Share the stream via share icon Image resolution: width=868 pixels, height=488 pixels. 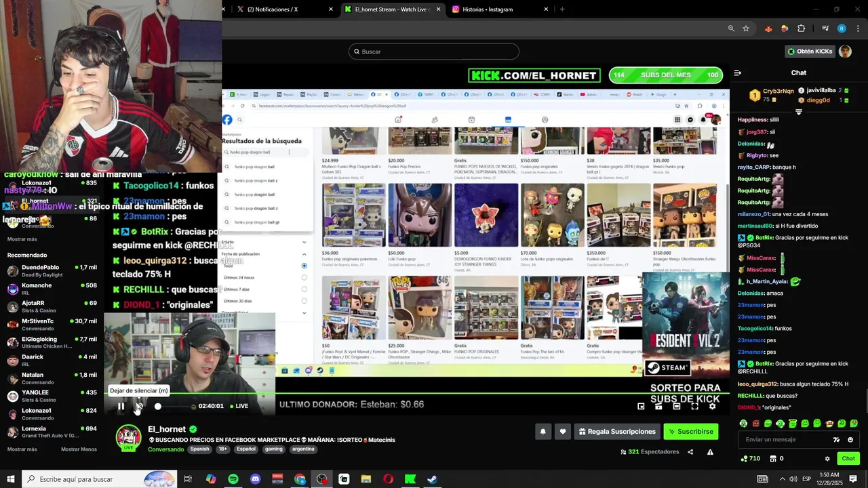690,452
